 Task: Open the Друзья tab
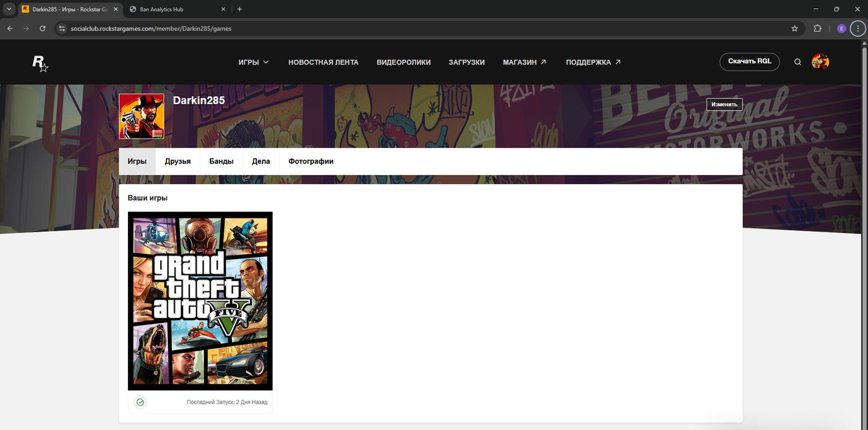click(x=178, y=161)
